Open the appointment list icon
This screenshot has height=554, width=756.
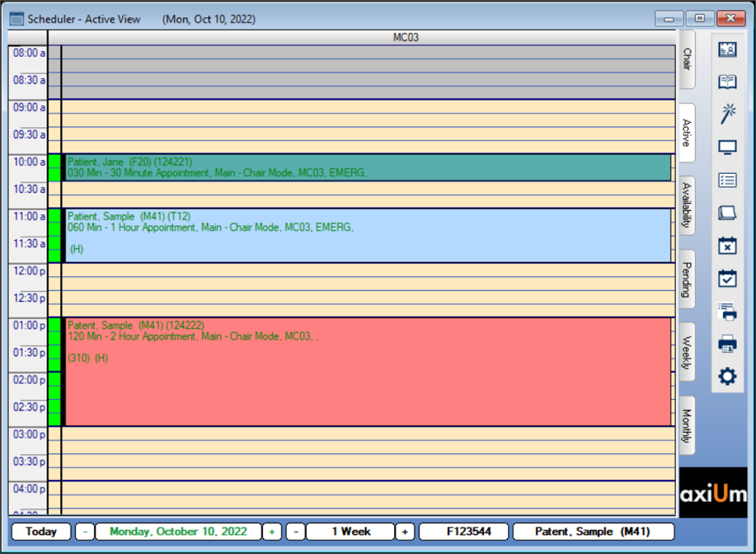727,180
